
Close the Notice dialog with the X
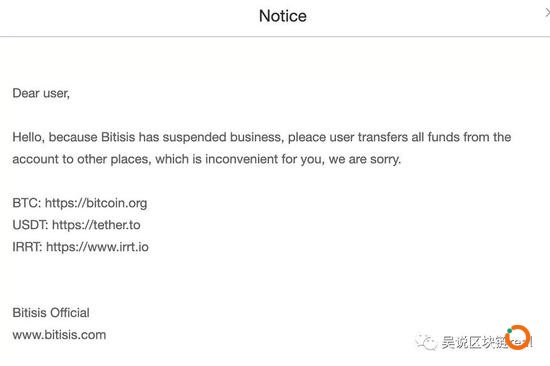point(548,13)
